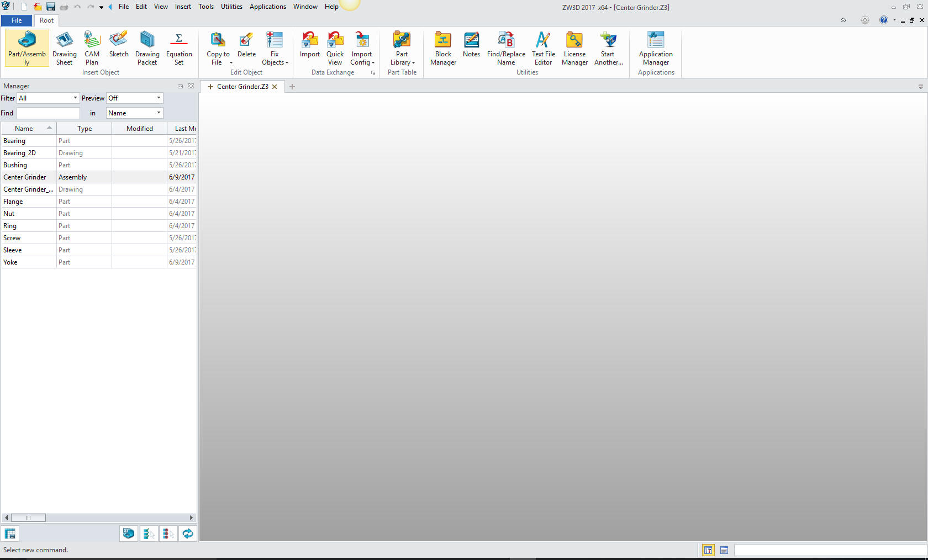Open Quick View tool
Image resolution: width=928 pixels, height=560 pixels.
335,48
